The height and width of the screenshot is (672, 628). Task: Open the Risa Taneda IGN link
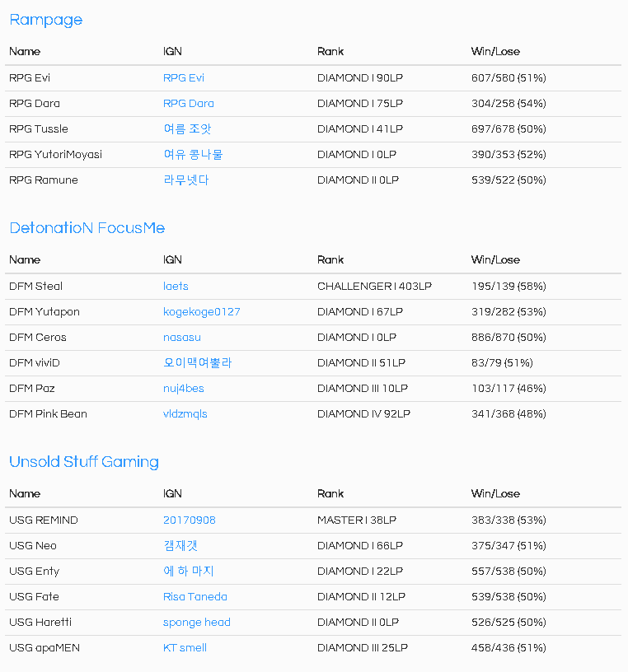click(195, 597)
